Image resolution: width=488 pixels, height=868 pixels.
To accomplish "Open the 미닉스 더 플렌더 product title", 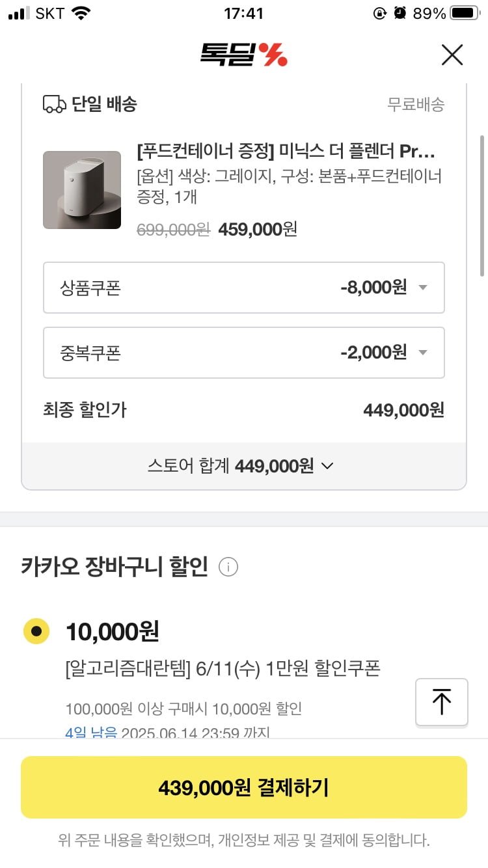I will click(x=286, y=152).
